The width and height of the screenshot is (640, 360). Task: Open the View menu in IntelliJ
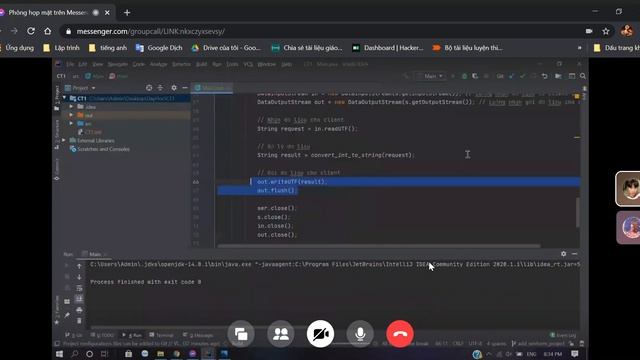coord(98,64)
